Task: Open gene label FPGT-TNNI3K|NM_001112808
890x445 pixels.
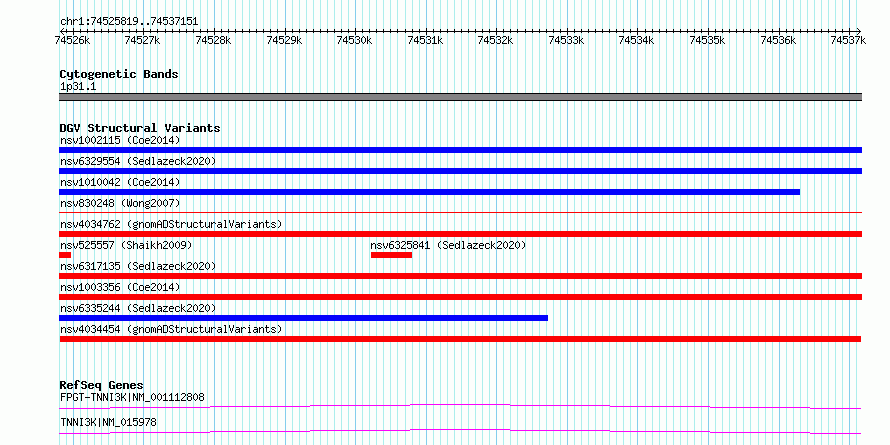Action: pyautogui.click(x=132, y=397)
